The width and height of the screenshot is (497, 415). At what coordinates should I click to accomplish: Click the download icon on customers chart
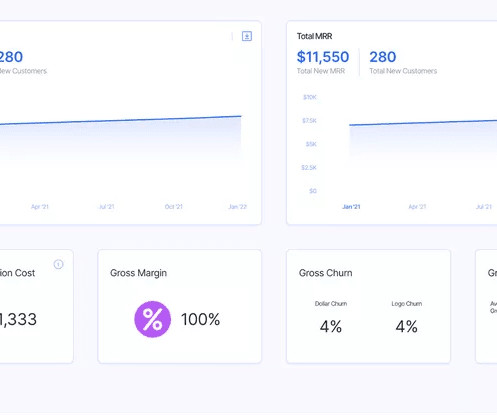(x=247, y=36)
